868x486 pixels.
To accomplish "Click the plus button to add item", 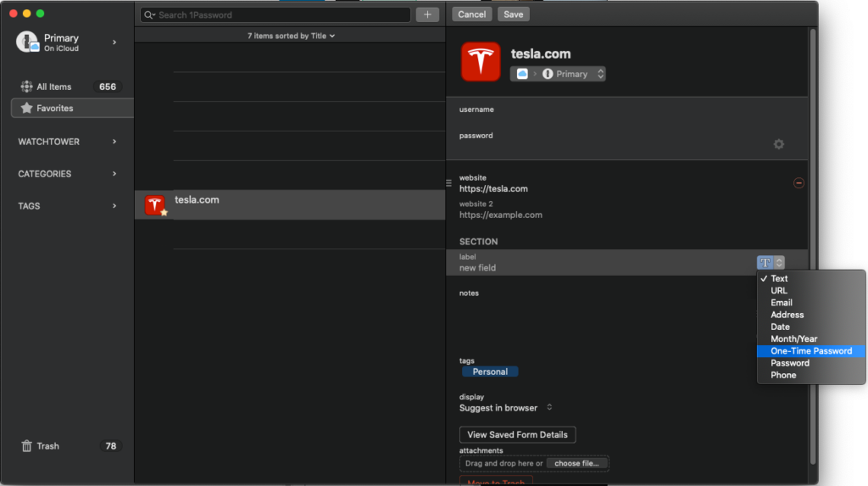I will [427, 14].
